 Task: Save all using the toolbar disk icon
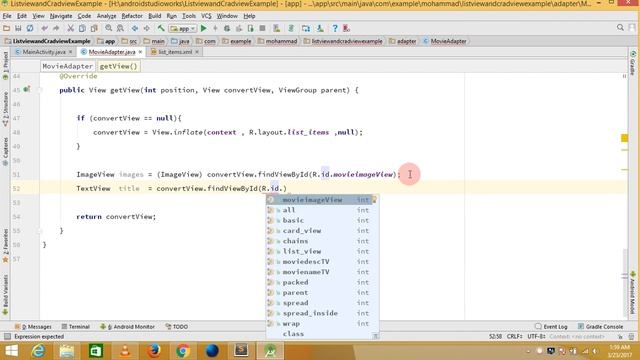coord(18,28)
